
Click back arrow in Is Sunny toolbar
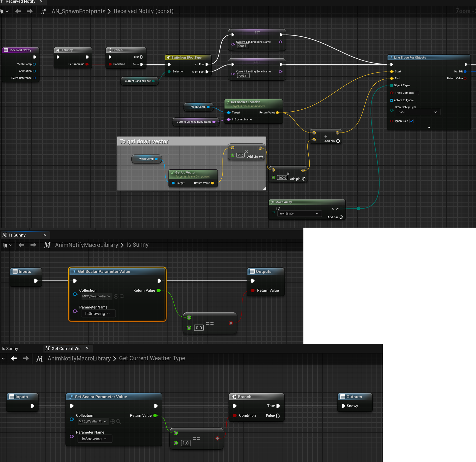(21, 245)
